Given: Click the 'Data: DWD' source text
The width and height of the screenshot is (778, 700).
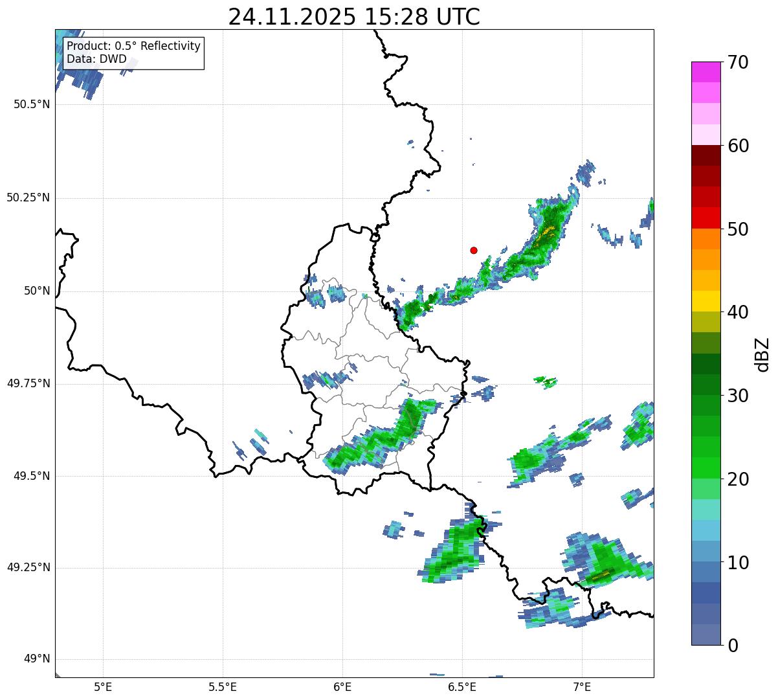Looking at the screenshot, I should pyautogui.click(x=96, y=59).
